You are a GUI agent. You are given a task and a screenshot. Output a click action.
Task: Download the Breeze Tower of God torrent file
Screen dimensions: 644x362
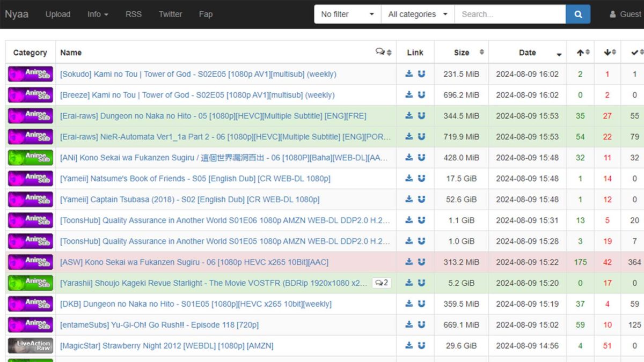tap(409, 95)
